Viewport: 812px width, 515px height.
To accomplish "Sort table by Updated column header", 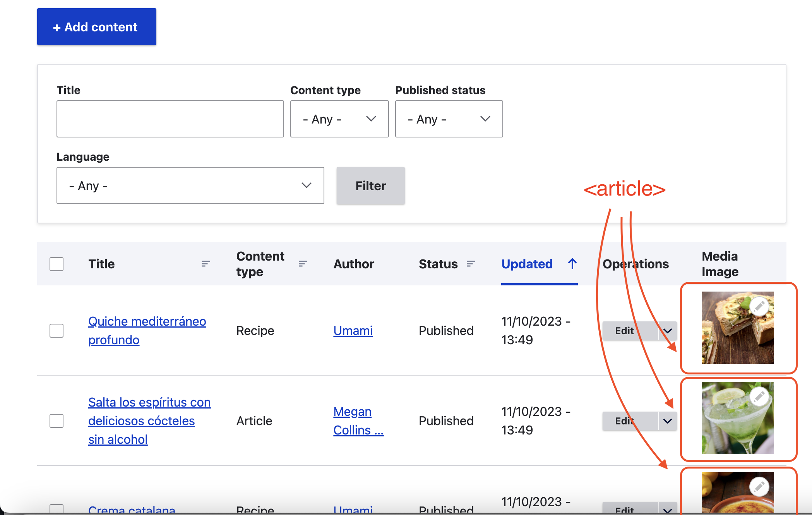I will 527,264.
